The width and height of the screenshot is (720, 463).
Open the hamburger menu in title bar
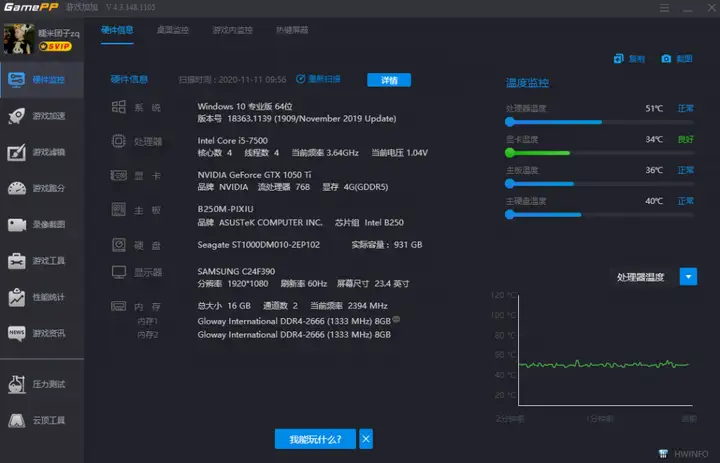[x=664, y=8]
